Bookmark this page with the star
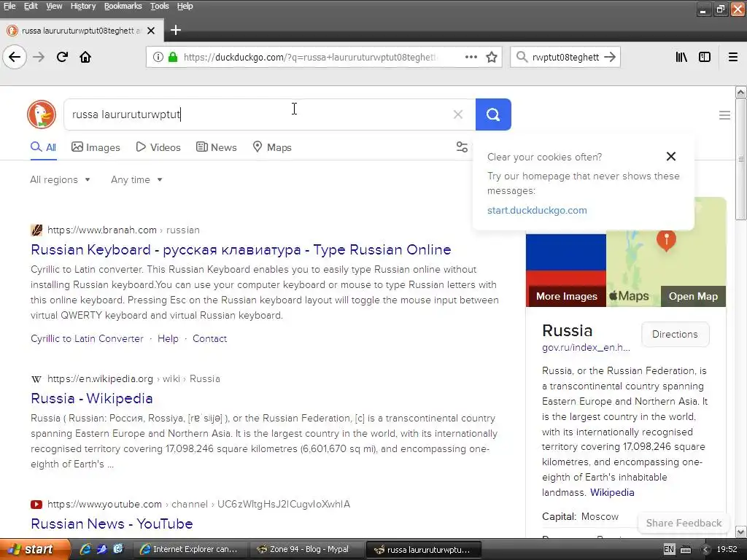The height and width of the screenshot is (560, 747). click(x=492, y=57)
